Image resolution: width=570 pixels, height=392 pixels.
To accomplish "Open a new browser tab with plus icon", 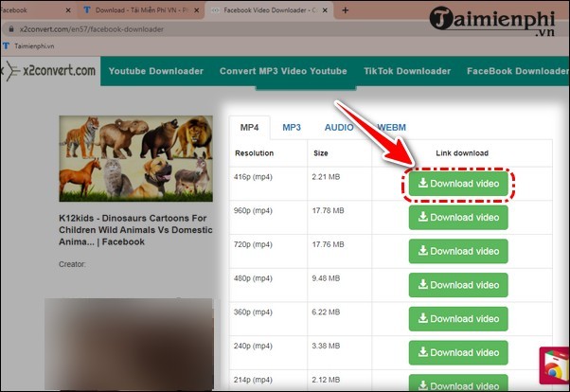I will pyautogui.click(x=346, y=10).
